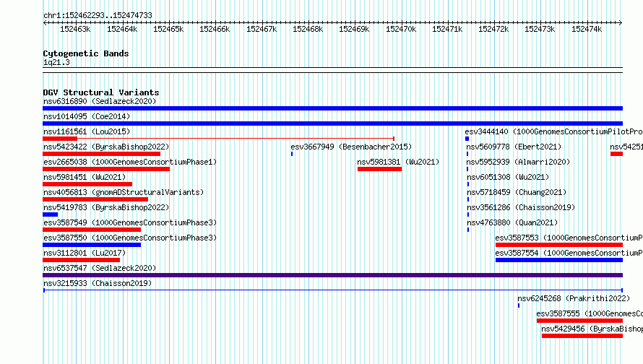Viewport: 643px width, 364px height.
Task: Click blue bar under esv3587554
Action: point(559,260)
